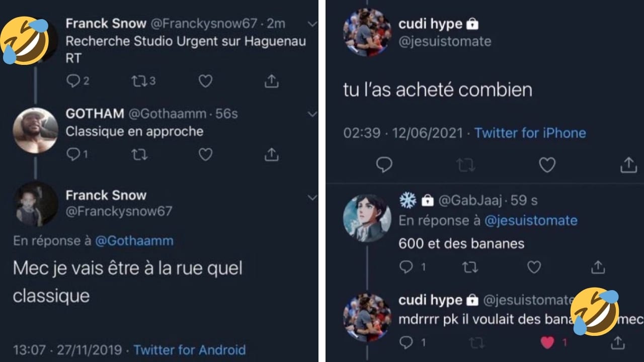The width and height of the screenshot is (644, 362).
Task: Share the '600 et des bananes' reply
Action: (598, 267)
